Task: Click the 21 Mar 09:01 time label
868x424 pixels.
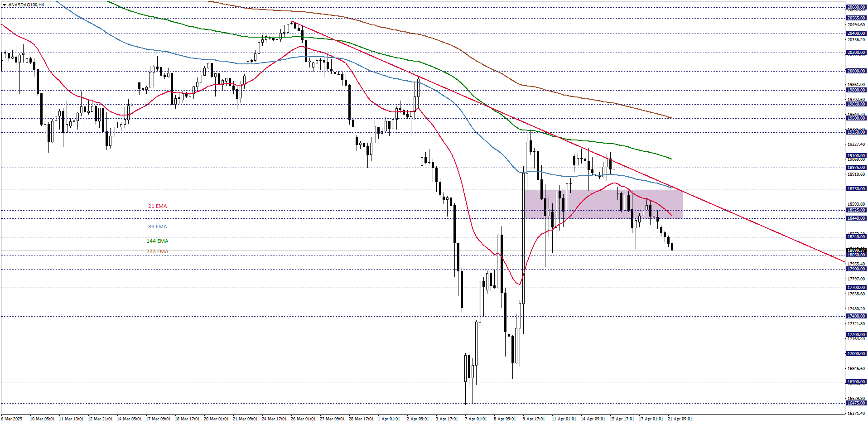Action: [x=245, y=419]
